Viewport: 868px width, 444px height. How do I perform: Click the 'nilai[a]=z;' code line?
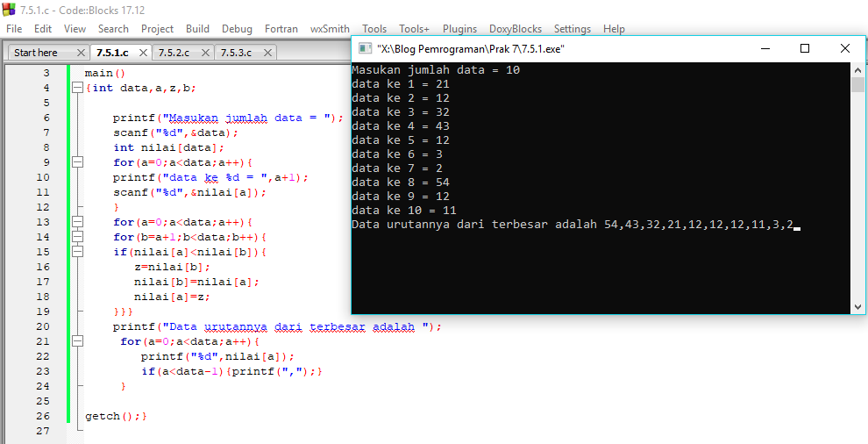(172, 297)
